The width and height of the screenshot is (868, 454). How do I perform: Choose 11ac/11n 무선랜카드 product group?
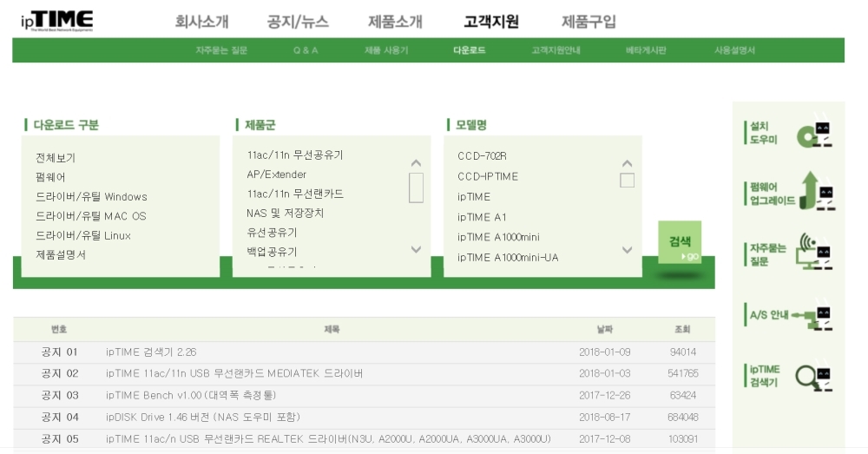[x=295, y=194]
